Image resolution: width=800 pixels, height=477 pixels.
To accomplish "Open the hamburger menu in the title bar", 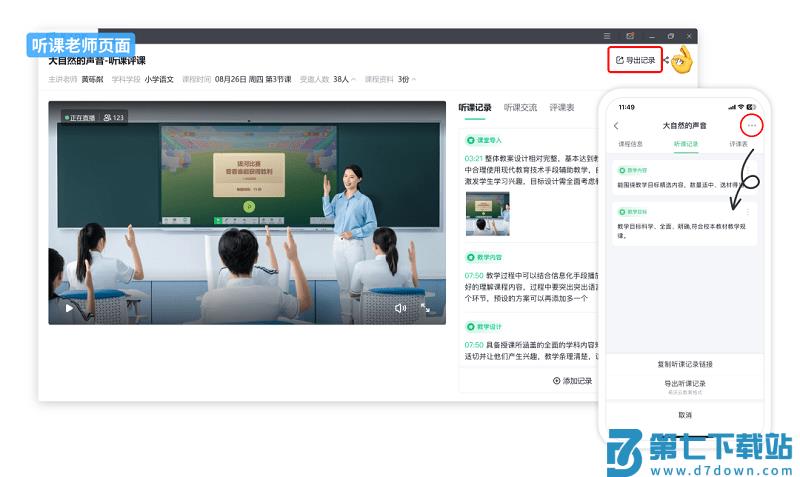I will coord(607,36).
